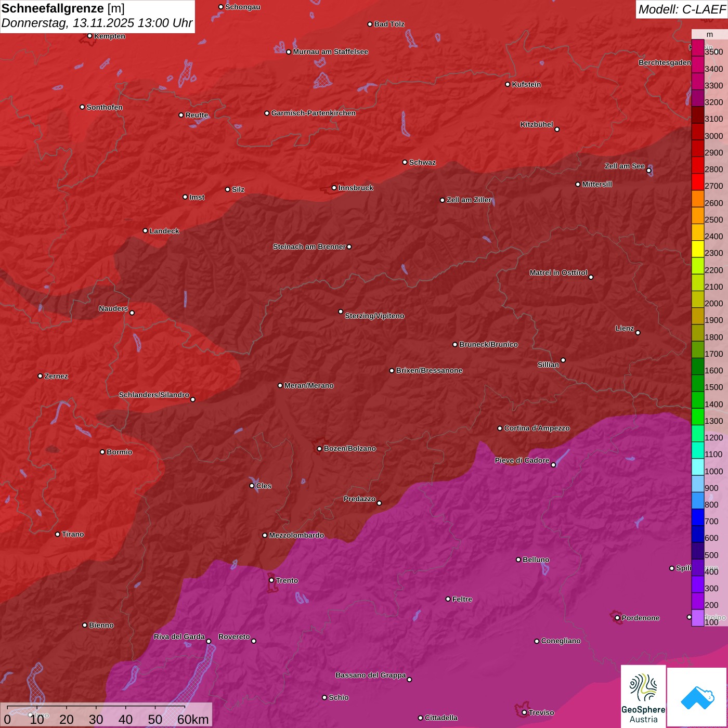This screenshot has height=728, width=728.
Task: Choose the 700 m blue legend swatch
Action: click(698, 517)
